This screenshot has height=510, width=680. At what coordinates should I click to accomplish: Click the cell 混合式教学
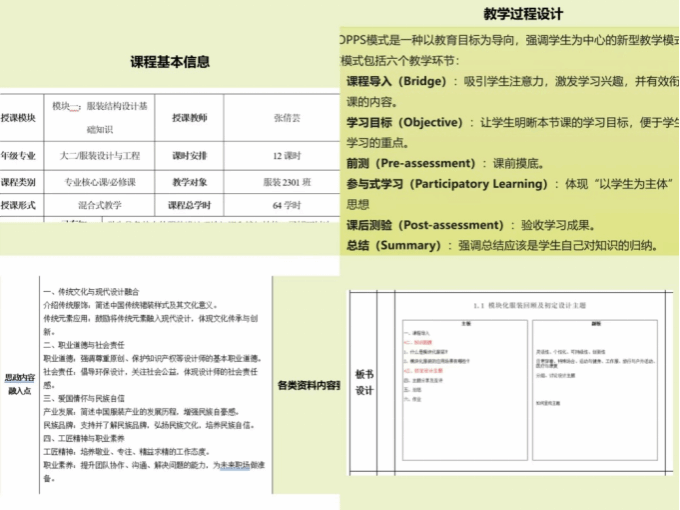pos(100,205)
